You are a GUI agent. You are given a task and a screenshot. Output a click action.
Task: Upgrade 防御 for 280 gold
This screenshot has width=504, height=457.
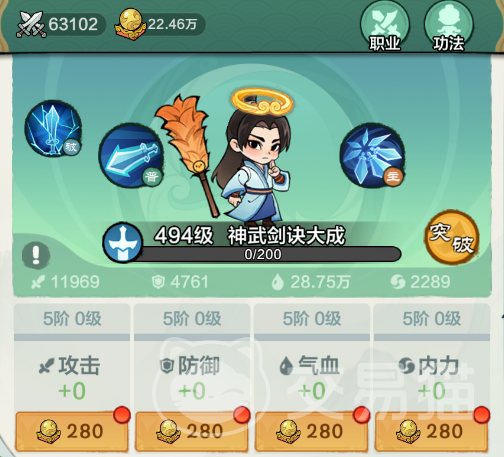192,431
